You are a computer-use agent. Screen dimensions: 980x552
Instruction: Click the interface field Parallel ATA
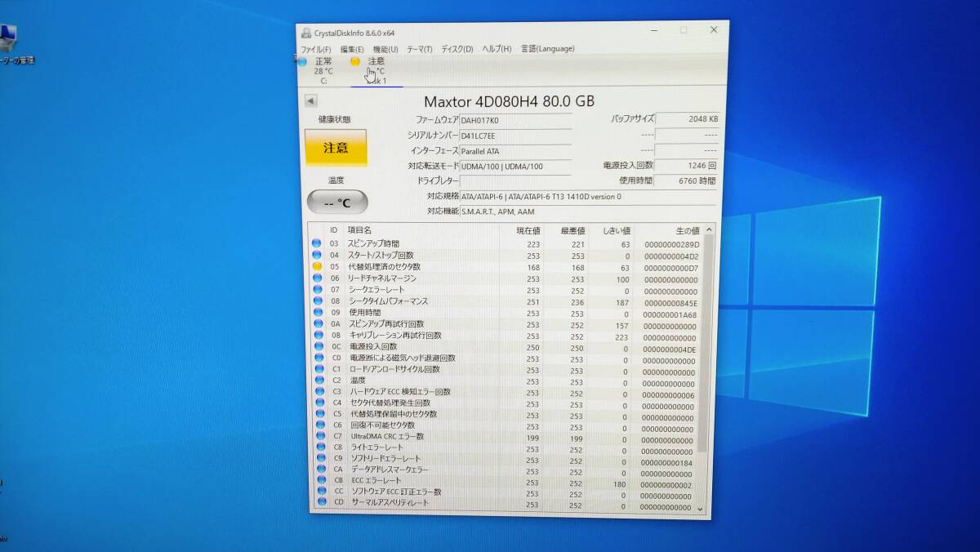click(x=515, y=151)
